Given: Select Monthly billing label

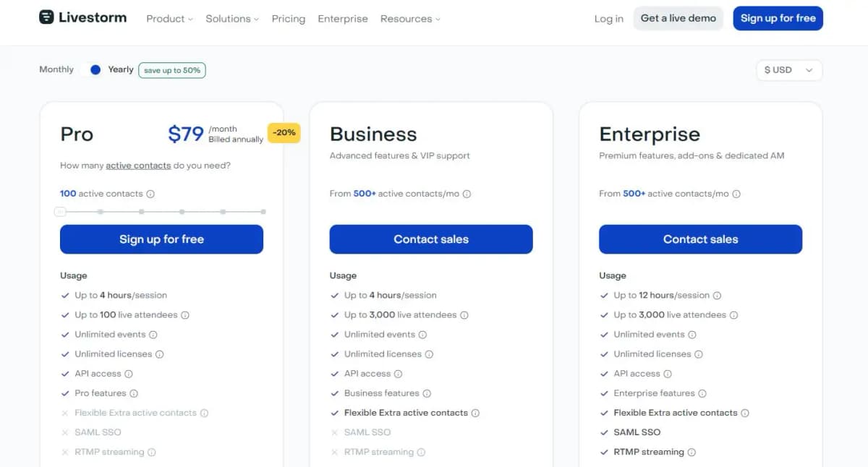Looking at the screenshot, I should click(x=56, y=69).
